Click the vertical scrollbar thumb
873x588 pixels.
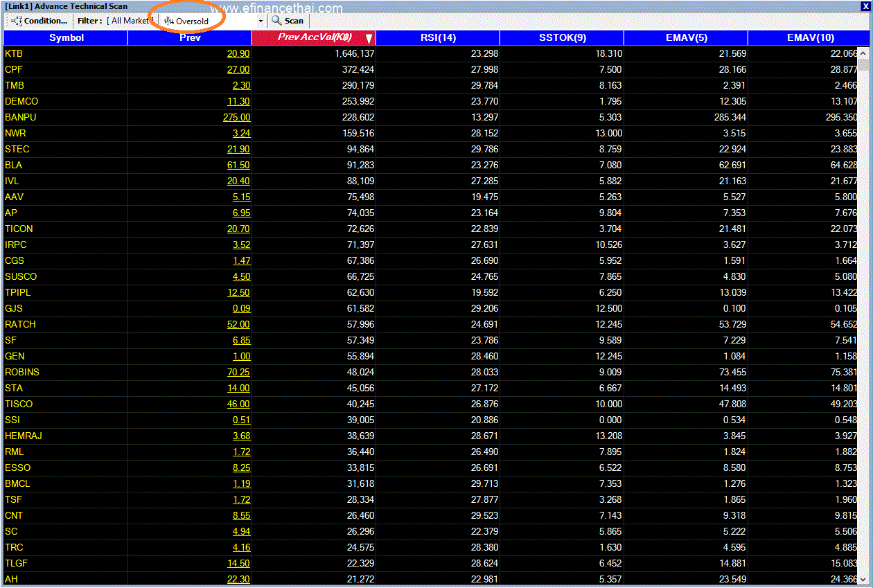tap(863, 65)
